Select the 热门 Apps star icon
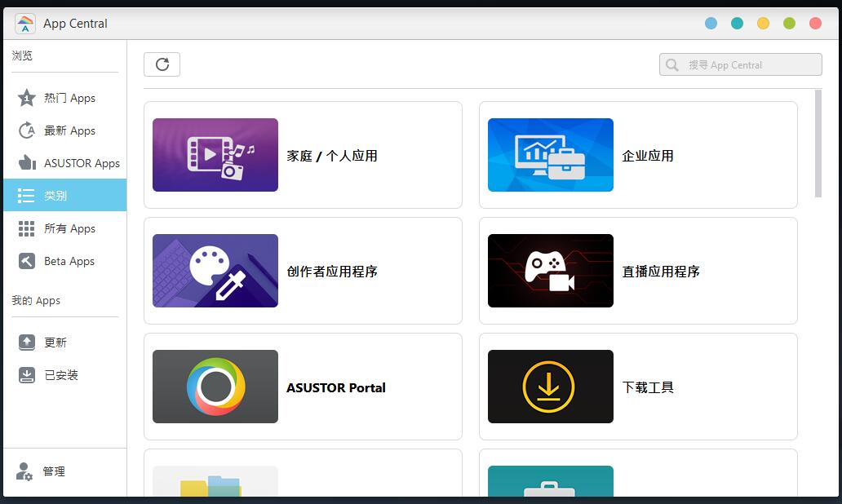This screenshot has height=504, width=842. point(26,98)
